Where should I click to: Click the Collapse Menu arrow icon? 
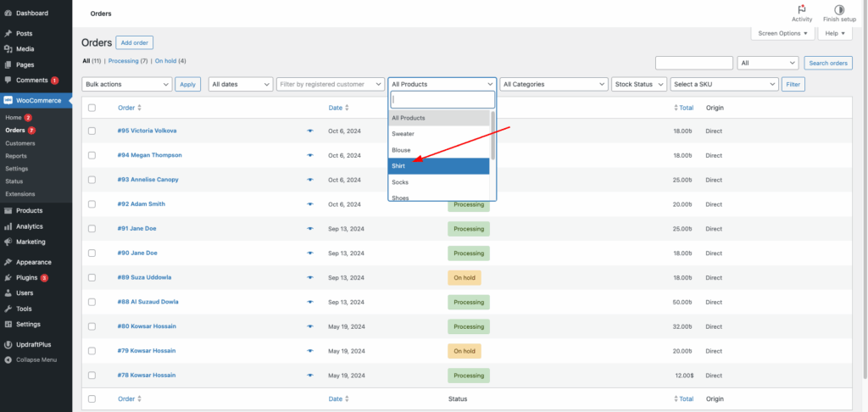[x=8, y=360]
